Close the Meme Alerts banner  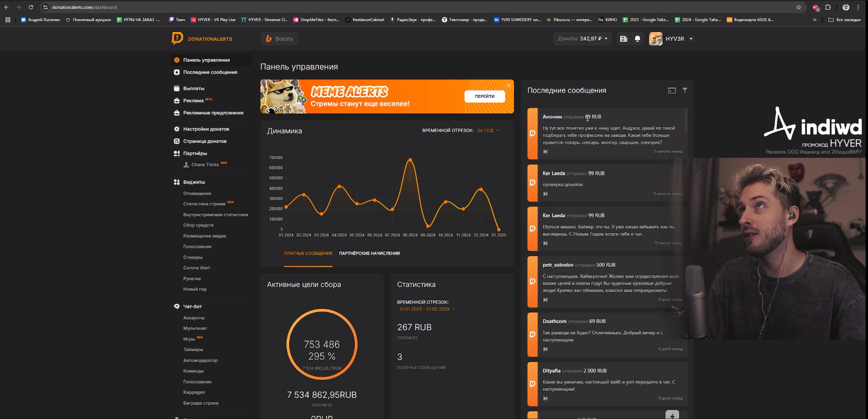point(509,85)
